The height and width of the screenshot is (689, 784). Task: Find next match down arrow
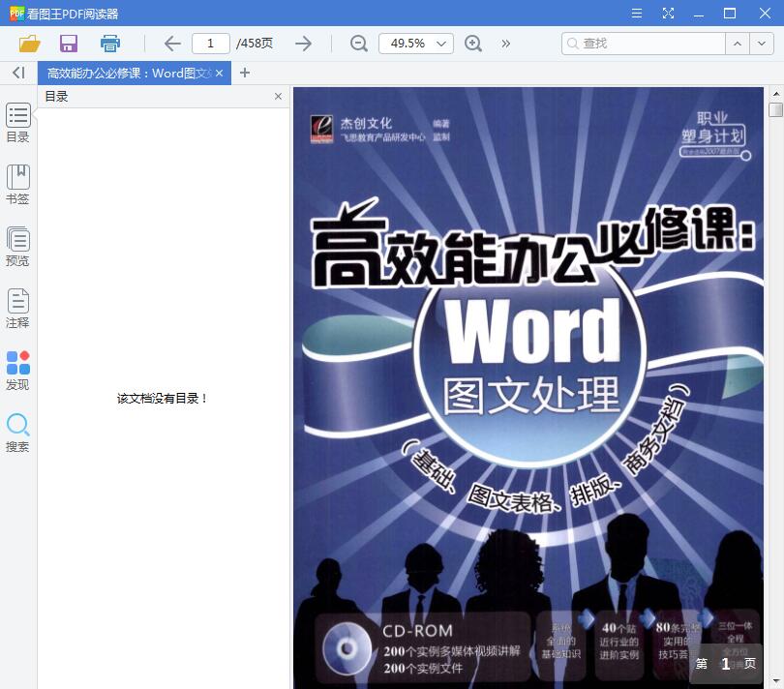(x=761, y=44)
